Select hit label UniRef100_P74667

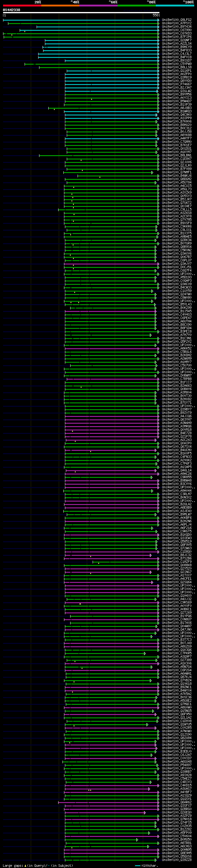[x=177, y=84]
